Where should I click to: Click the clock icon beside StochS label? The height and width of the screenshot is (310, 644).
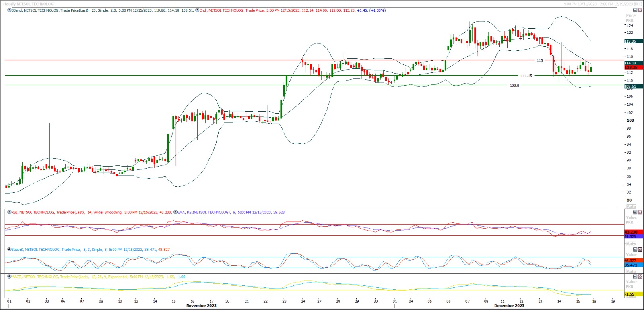coord(9,250)
